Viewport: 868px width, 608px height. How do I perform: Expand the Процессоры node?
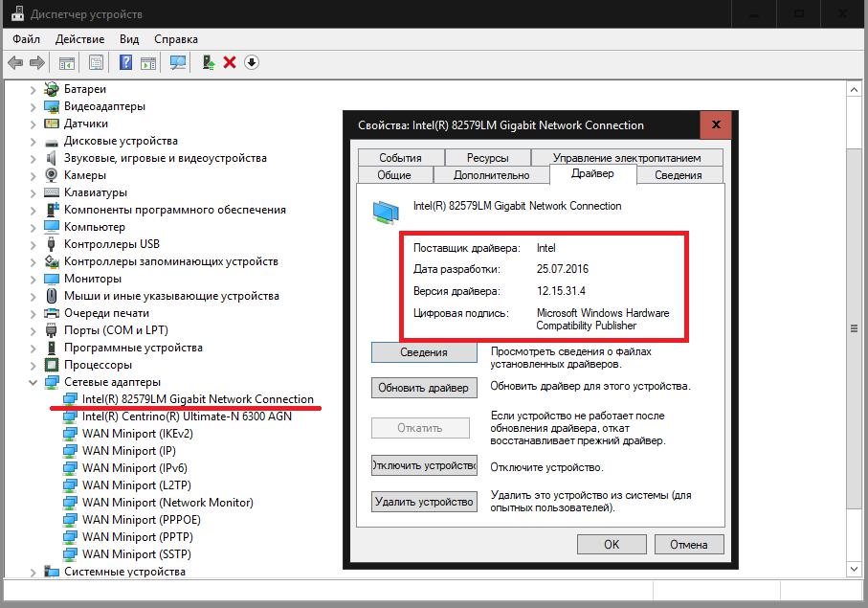tap(33, 366)
